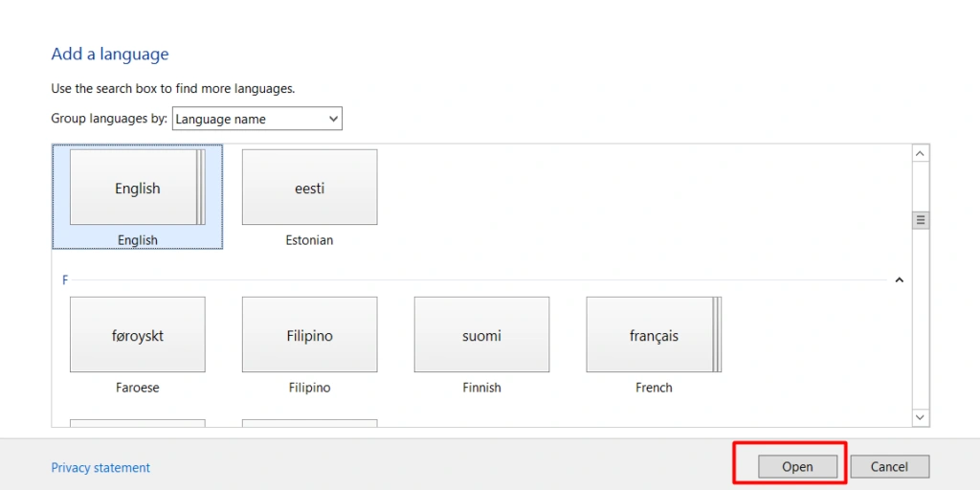
Task: Select the føroyskt (Faroese) tile
Action: pyautogui.click(x=137, y=335)
